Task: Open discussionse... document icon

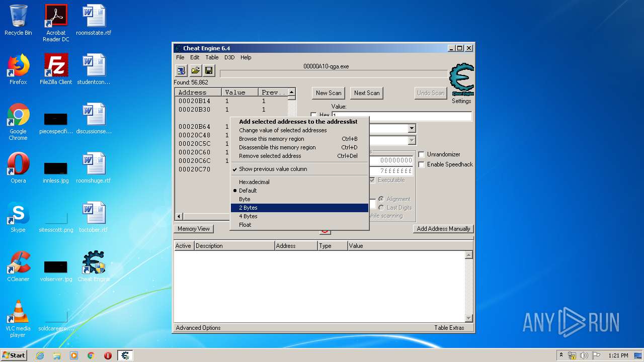Action: 94,119
